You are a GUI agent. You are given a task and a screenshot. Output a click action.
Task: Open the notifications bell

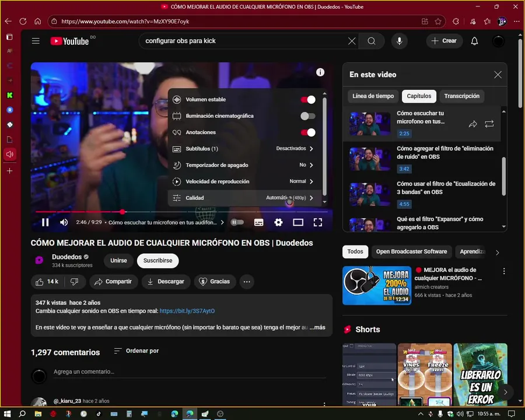474,41
